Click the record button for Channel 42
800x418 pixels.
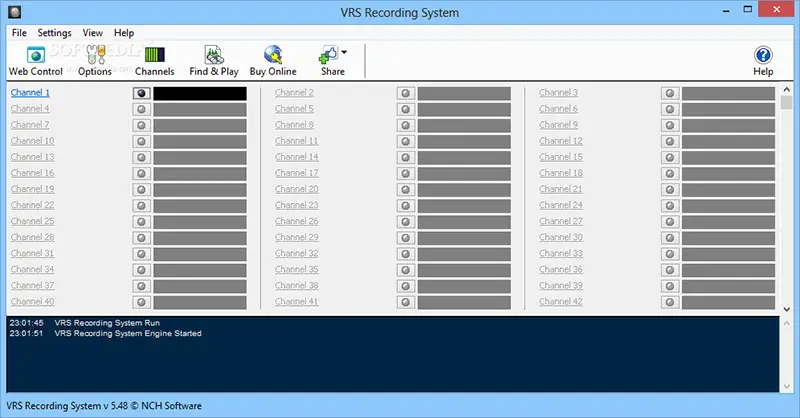point(670,302)
